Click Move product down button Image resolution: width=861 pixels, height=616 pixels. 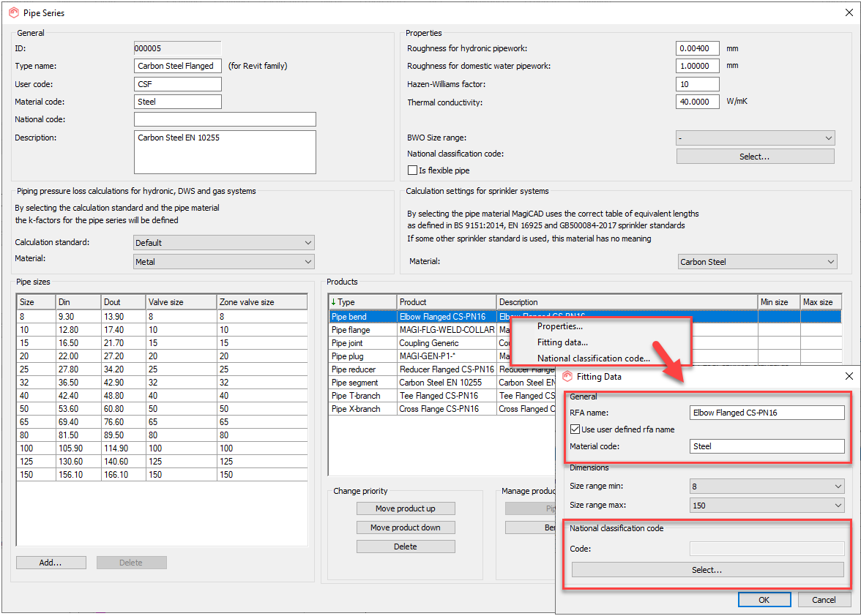(x=406, y=527)
